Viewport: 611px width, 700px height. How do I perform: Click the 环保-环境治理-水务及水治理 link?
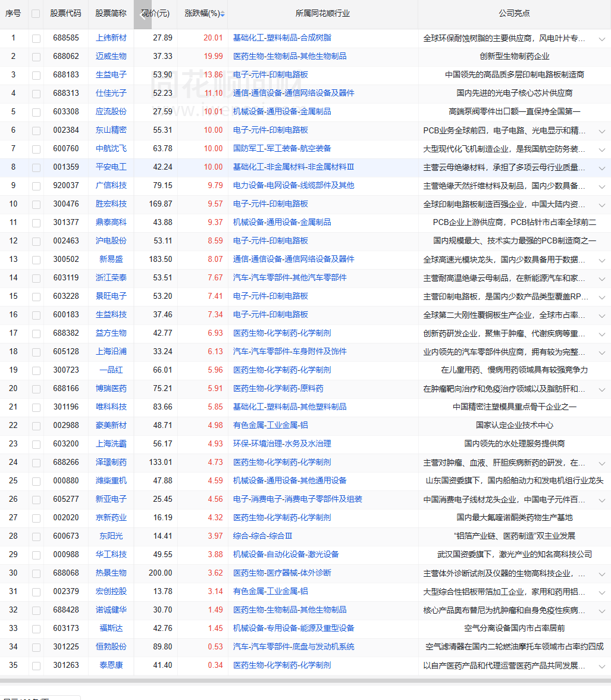coord(282,444)
